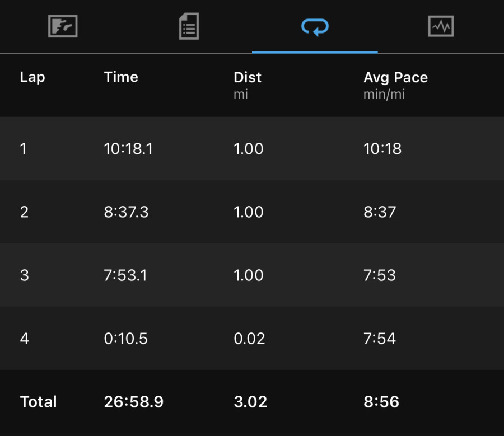Tap the Lap column header
The image size is (504, 436).
pyautogui.click(x=32, y=77)
